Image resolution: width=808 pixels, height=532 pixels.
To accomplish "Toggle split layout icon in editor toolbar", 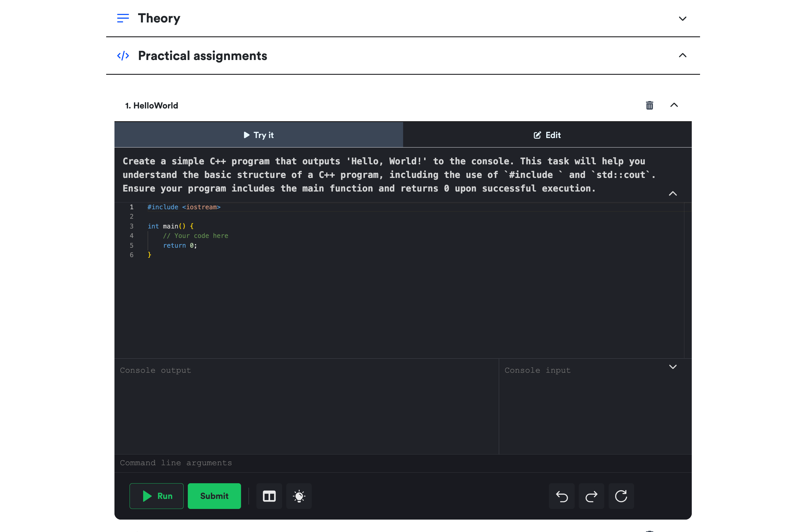I will point(269,496).
